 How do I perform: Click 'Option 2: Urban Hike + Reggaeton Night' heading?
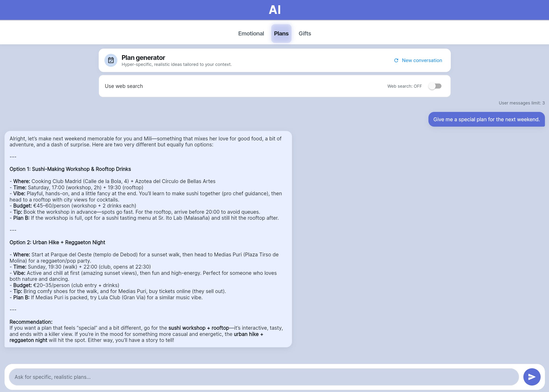point(57,242)
